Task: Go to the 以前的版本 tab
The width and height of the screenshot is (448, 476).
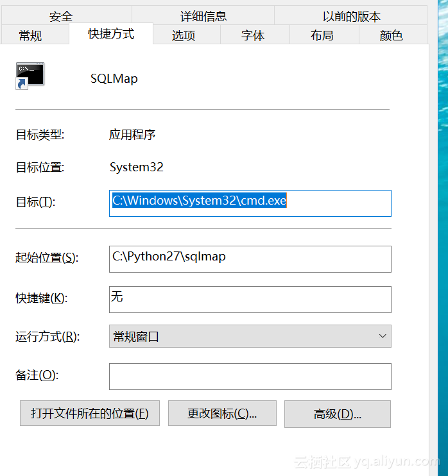Action: coord(351,15)
